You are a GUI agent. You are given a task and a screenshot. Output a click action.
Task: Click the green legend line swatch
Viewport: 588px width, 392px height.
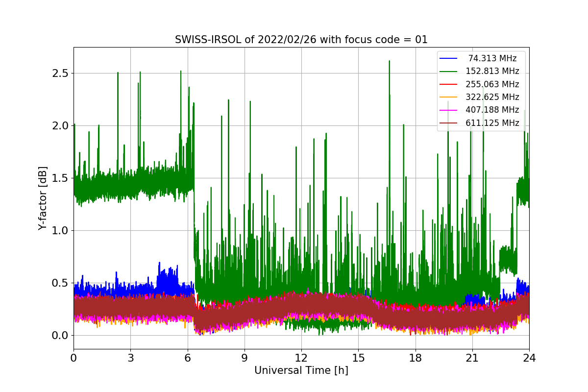click(449, 72)
